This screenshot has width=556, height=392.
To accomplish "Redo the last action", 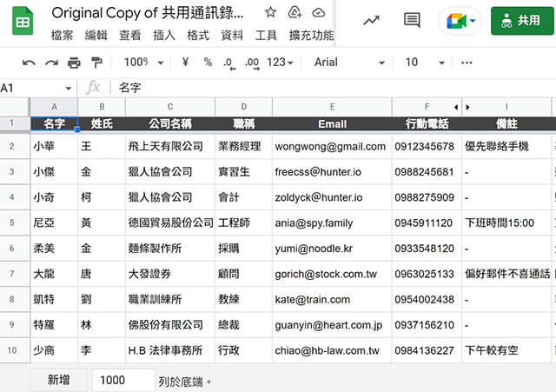I will point(52,63).
